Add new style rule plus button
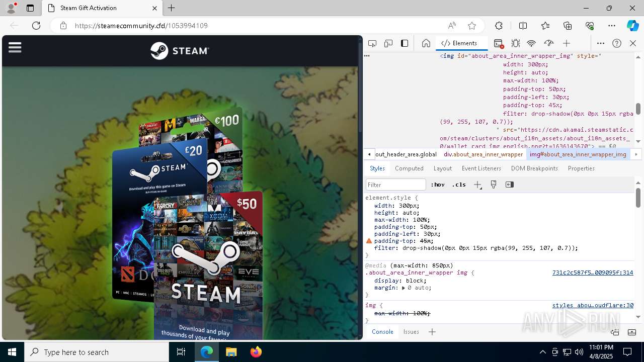Screen dimensions: 644x362 coord(477,185)
